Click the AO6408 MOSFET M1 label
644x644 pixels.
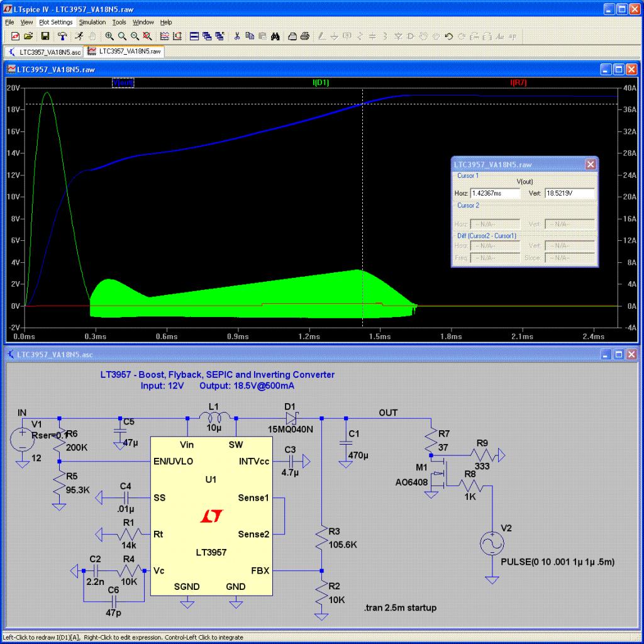(x=411, y=482)
